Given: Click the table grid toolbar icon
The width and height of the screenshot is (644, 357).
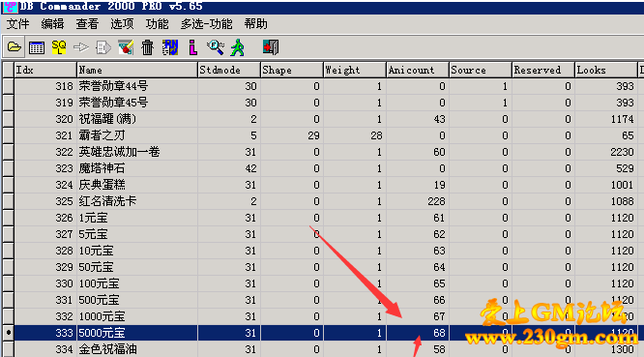Looking at the screenshot, I should [37, 47].
